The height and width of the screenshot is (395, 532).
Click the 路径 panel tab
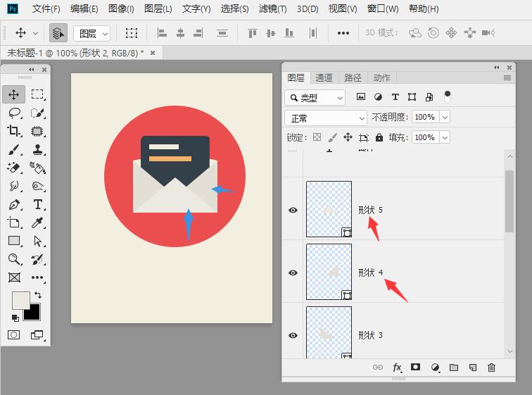[x=353, y=77]
